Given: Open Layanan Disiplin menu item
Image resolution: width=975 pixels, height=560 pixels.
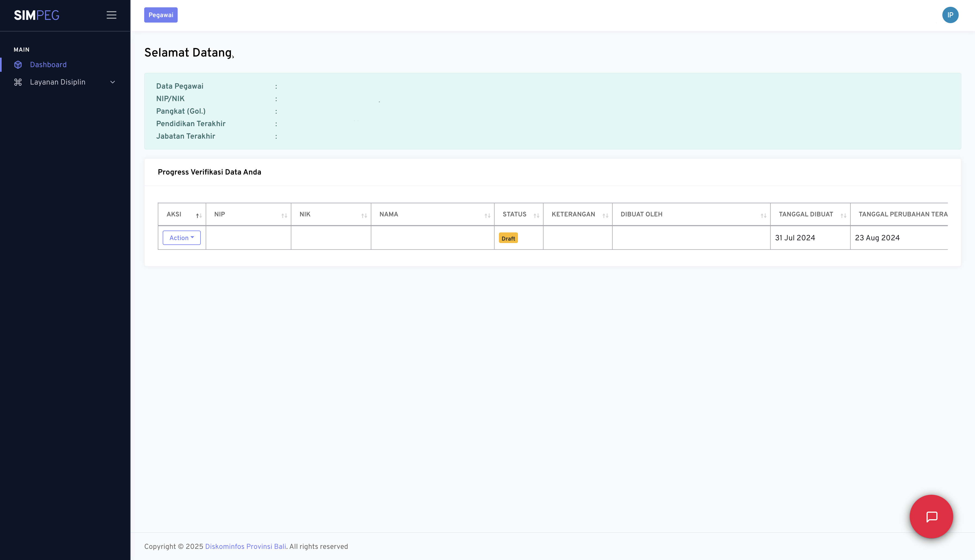Looking at the screenshot, I should click(58, 82).
